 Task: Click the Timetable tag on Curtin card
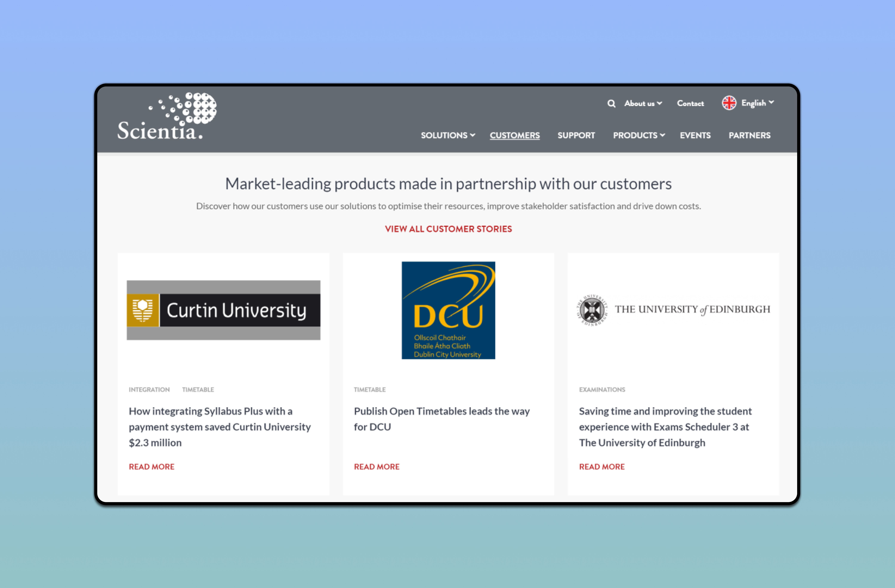[x=198, y=390]
